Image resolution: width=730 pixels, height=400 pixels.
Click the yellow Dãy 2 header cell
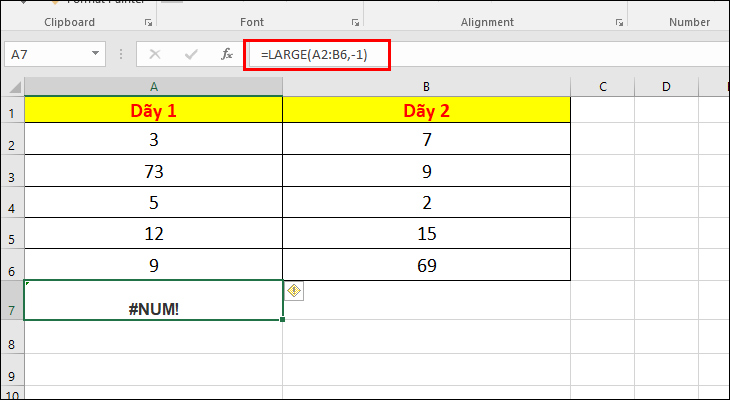pyautogui.click(x=427, y=111)
